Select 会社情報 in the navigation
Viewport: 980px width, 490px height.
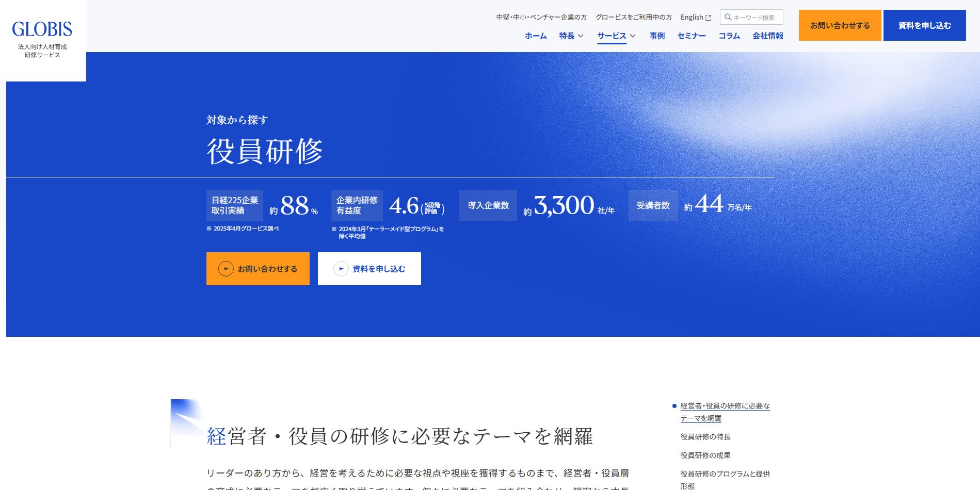(767, 36)
